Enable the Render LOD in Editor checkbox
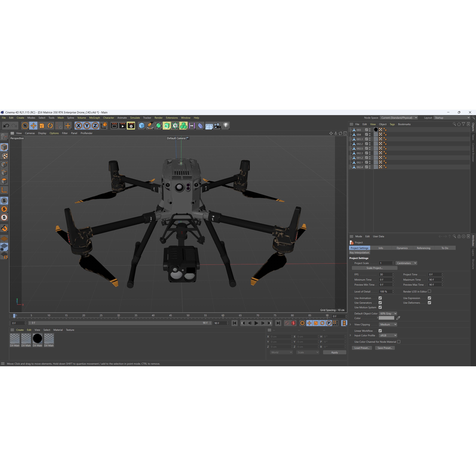476x476 pixels. tap(430, 291)
